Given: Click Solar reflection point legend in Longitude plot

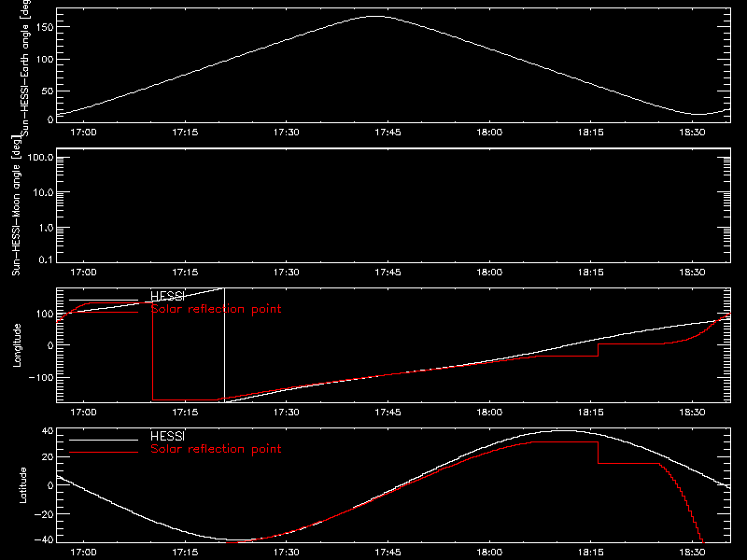Looking at the screenshot, I should tap(216, 309).
